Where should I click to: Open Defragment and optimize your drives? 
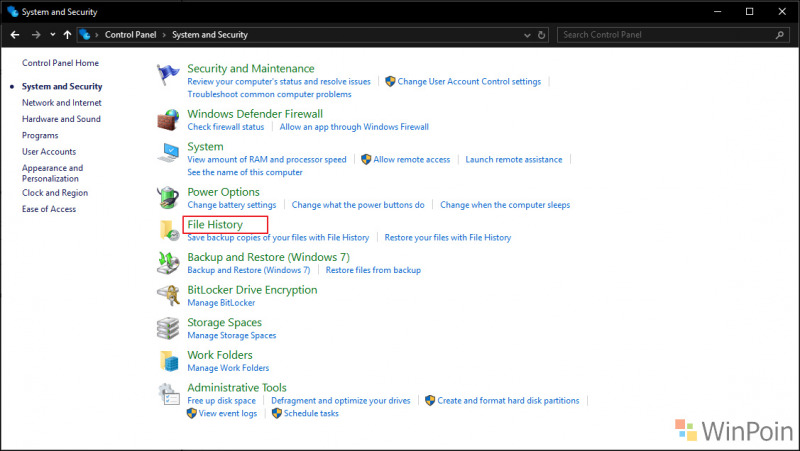[341, 400]
